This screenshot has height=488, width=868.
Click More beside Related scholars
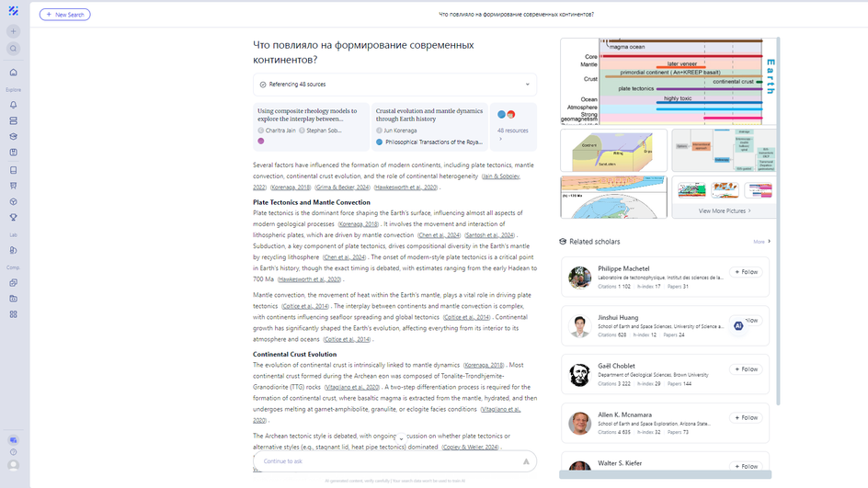pyautogui.click(x=761, y=242)
